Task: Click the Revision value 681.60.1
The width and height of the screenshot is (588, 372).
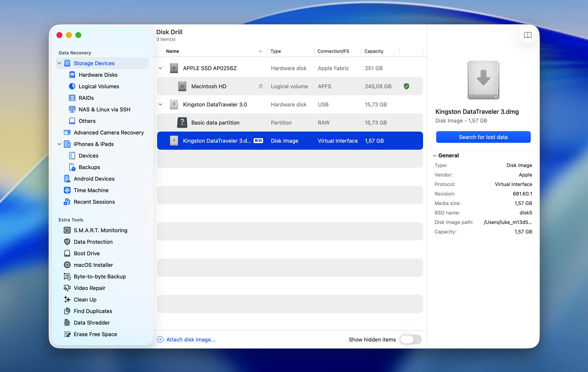Action: click(522, 194)
